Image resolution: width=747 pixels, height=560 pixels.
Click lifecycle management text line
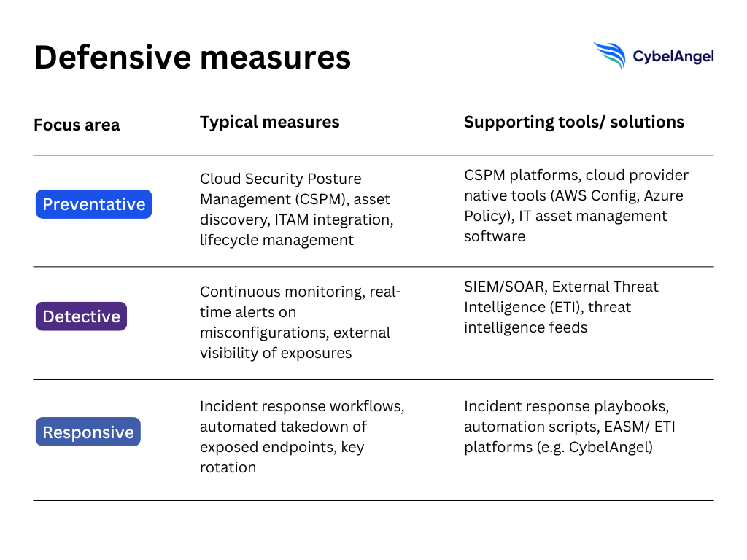click(x=276, y=240)
